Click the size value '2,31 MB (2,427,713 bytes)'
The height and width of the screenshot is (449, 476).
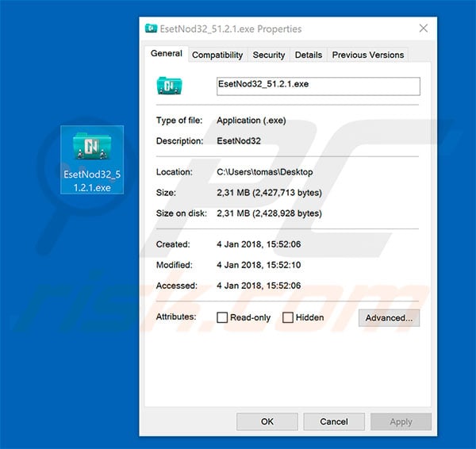tap(269, 193)
